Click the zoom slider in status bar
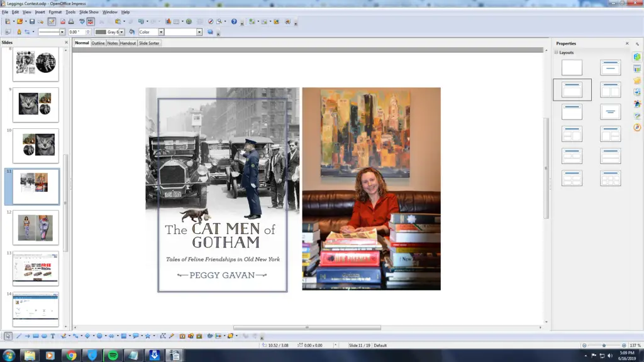 click(604, 346)
